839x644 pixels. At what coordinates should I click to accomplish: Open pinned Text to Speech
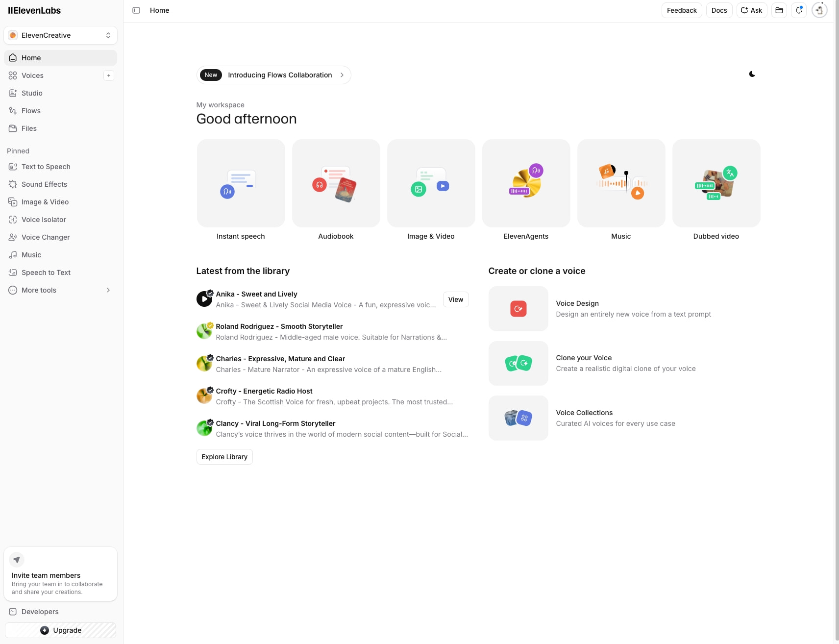click(60, 167)
